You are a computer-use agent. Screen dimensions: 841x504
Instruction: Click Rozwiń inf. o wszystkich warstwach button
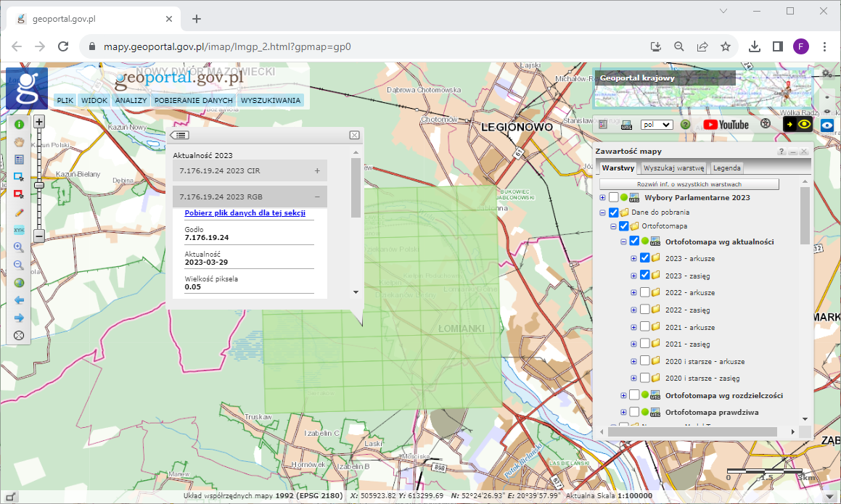point(689,184)
